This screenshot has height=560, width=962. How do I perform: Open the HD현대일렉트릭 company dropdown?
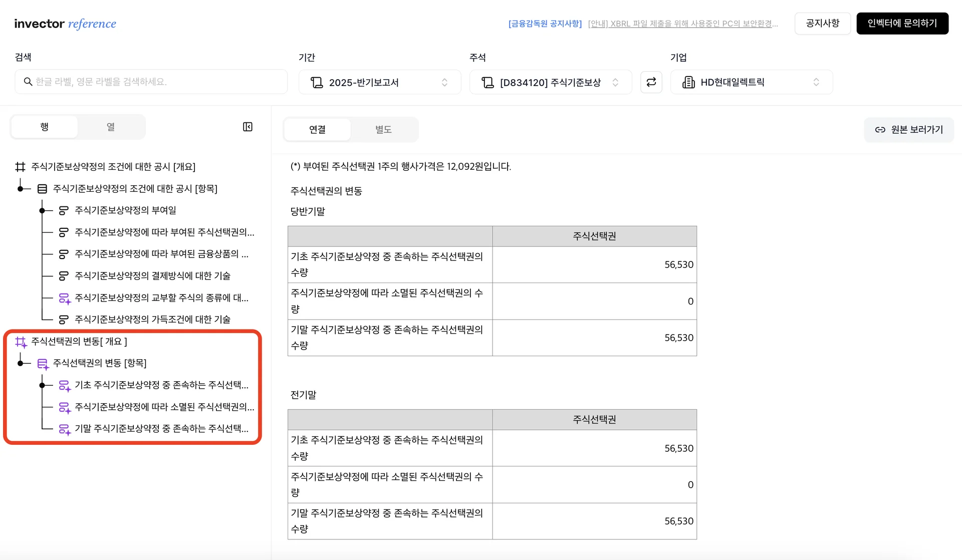(x=751, y=82)
